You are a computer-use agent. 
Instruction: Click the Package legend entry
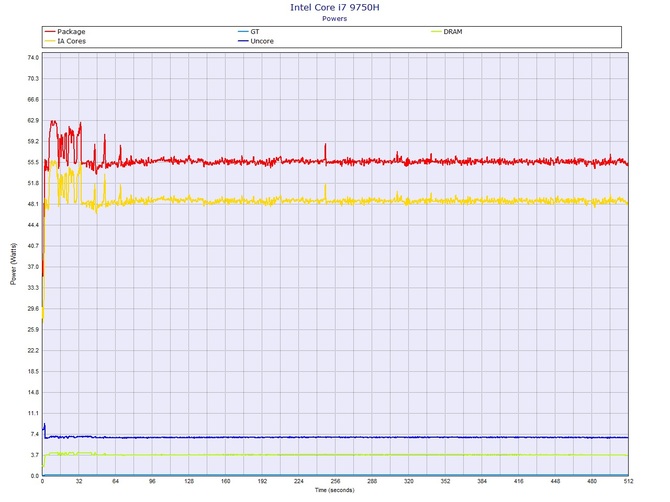(65, 32)
